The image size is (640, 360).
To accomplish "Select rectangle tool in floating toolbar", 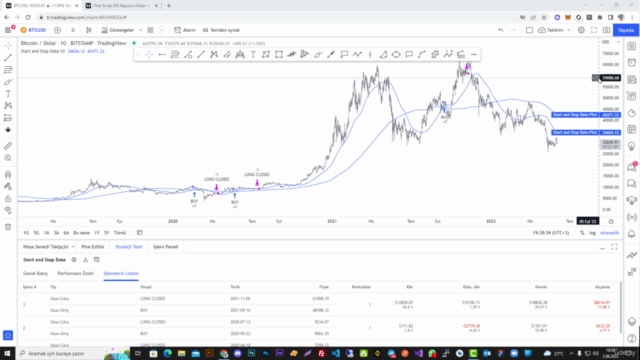I will pos(279,54).
